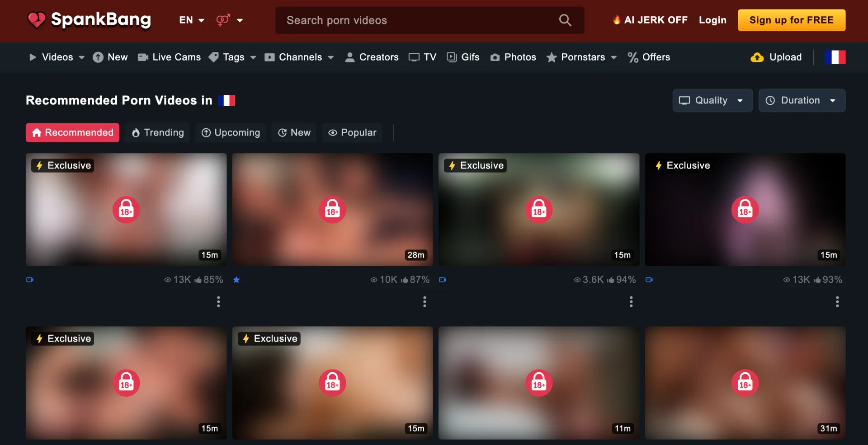Enable the Popular filter
The height and width of the screenshot is (445, 868).
pos(352,132)
